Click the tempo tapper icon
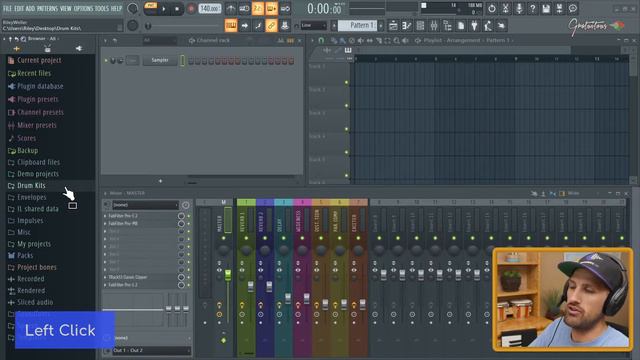640x360 pixels. point(488,26)
